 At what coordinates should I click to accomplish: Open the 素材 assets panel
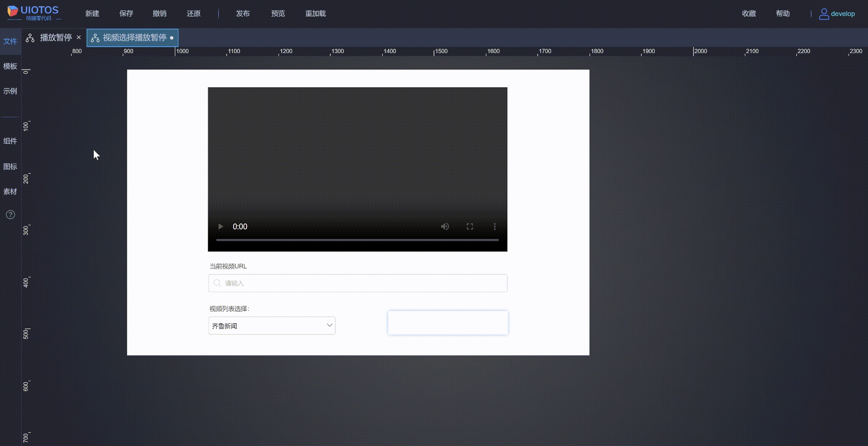(x=10, y=191)
